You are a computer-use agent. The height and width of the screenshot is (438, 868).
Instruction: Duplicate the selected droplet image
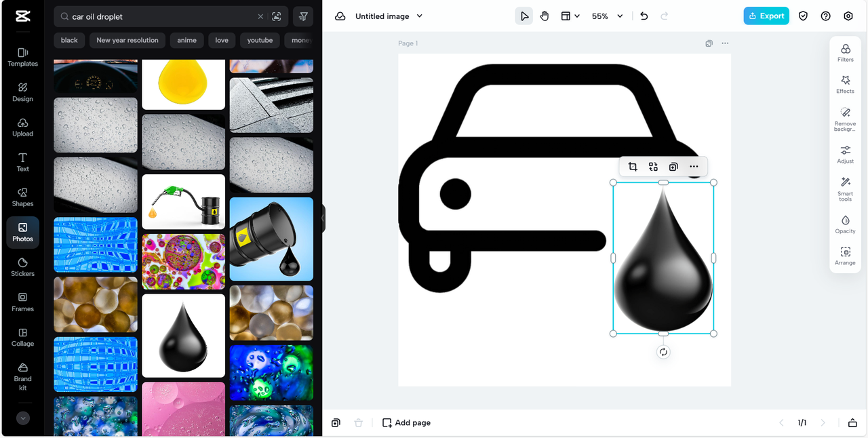point(673,167)
